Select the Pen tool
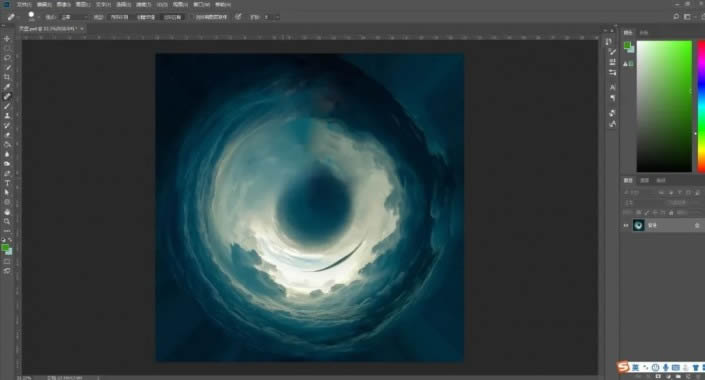 tap(7, 174)
